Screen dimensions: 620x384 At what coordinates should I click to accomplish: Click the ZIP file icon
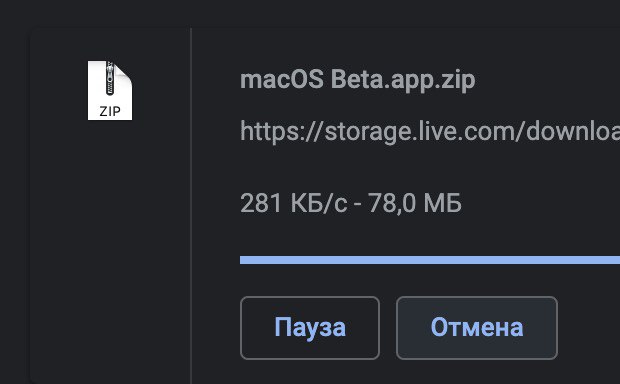pos(110,90)
